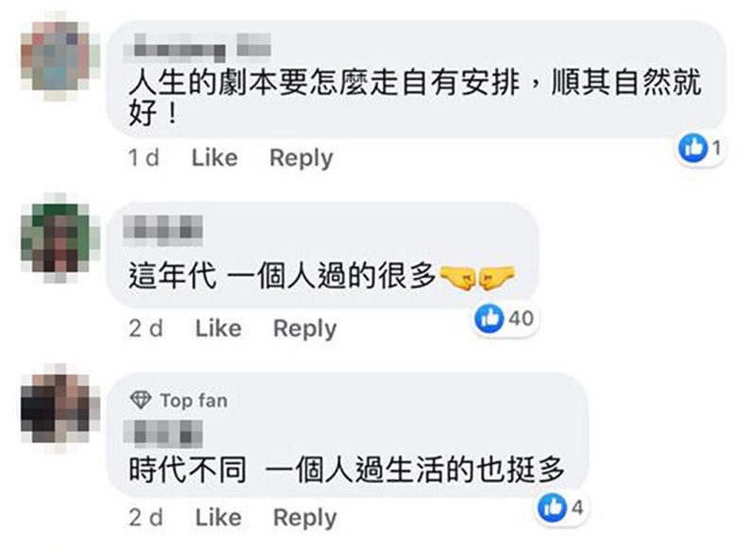Click the thumbs-up reaction icon showing 4
The image size is (756, 551).
click(552, 508)
